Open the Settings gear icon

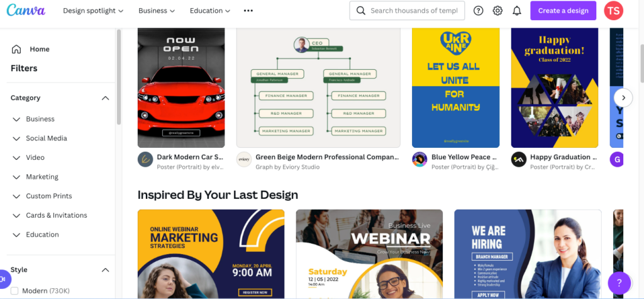click(497, 11)
